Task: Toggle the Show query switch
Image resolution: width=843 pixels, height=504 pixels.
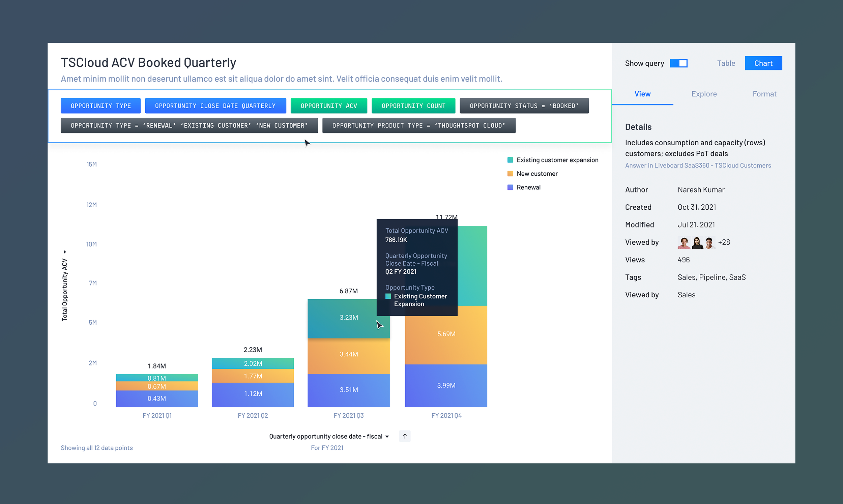Action: coord(678,63)
